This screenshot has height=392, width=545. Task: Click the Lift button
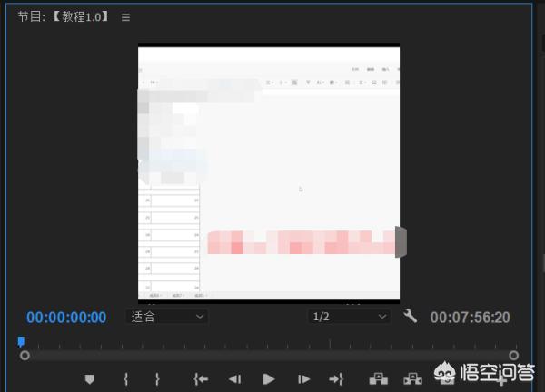point(377,378)
